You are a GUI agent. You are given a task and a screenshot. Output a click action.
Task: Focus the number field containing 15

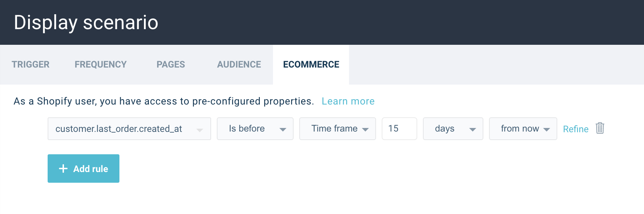point(399,129)
